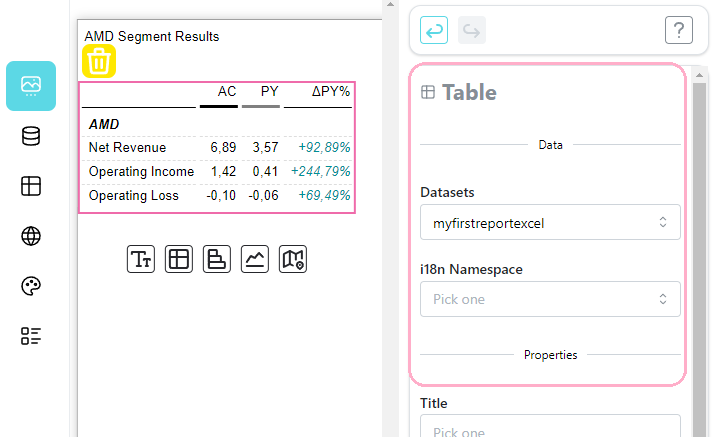Open the report layout sidebar icon

(x=31, y=86)
